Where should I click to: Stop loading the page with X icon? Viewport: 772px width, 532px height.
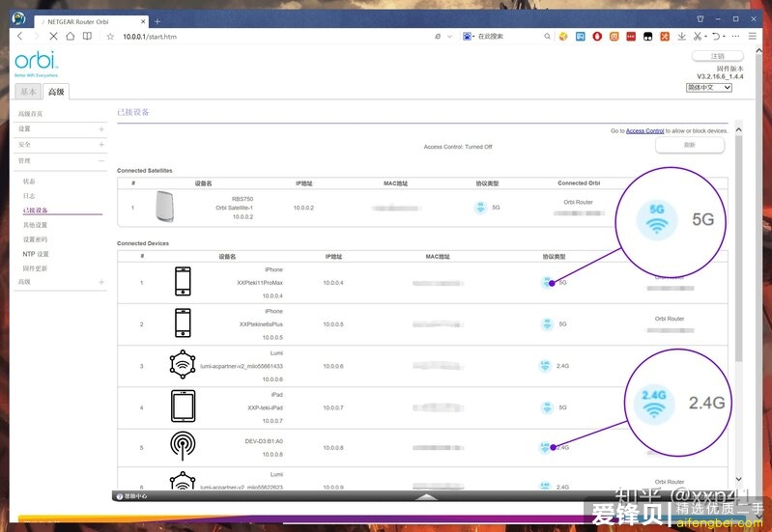[x=53, y=36]
